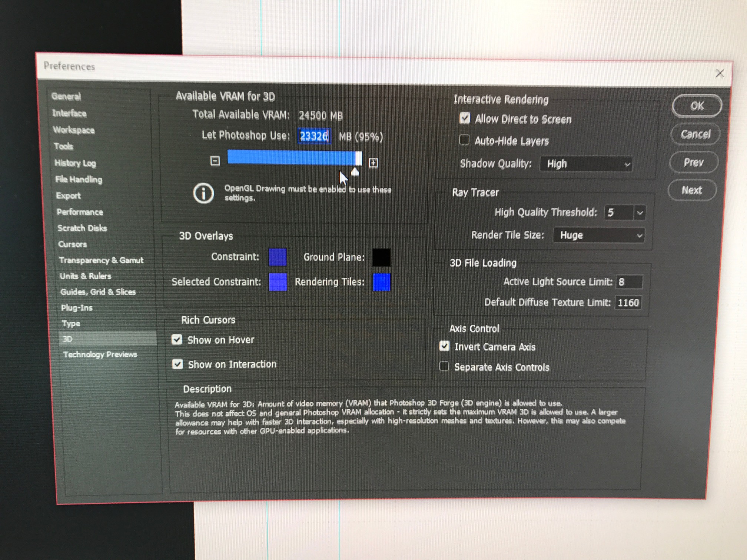Click the OK button
This screenshot has height=560, width=747.
point(697,106)
